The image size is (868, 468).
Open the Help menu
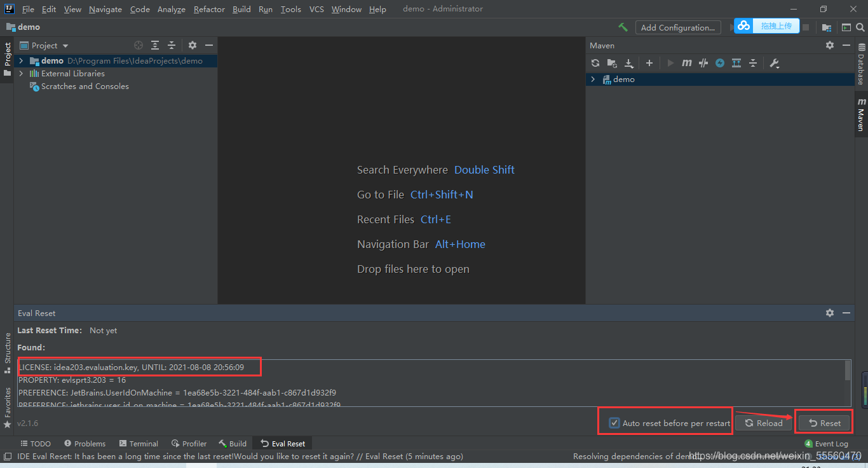point(377,9)
